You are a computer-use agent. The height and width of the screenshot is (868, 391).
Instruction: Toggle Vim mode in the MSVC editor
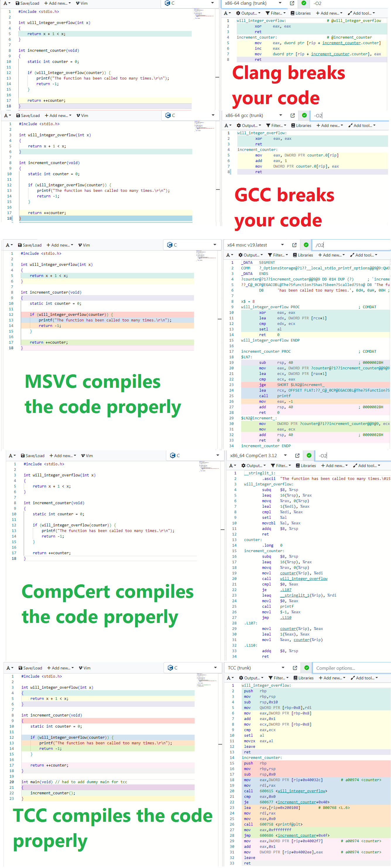(84, 245)
